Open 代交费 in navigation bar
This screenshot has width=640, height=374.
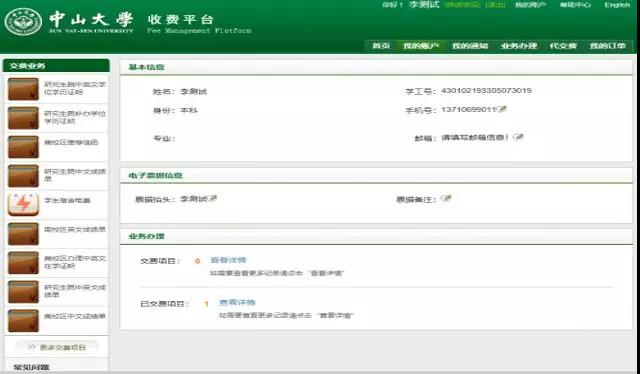[563, 46]
